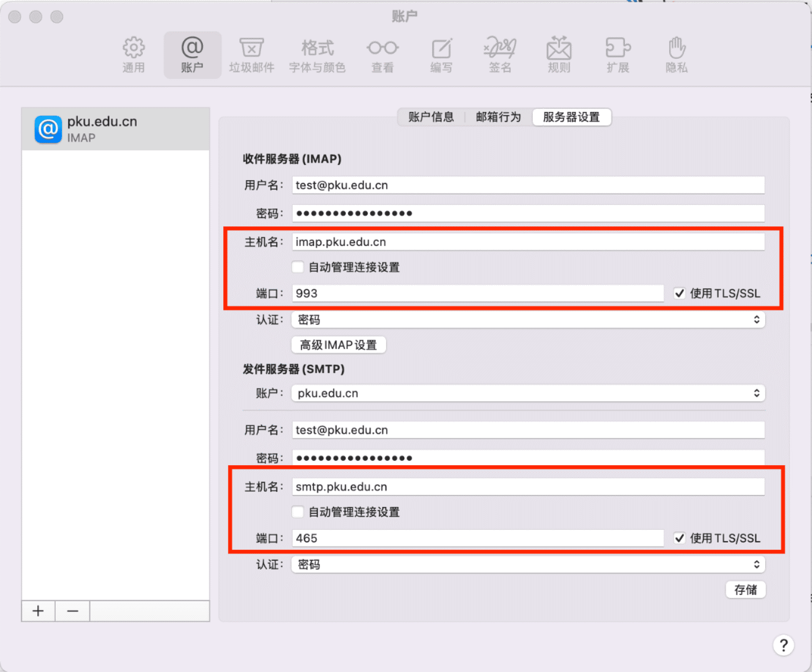Open the 通用 general settings pane
This screenshot has height=672, width=812.
pyautogui.click(x=133, y=55)
